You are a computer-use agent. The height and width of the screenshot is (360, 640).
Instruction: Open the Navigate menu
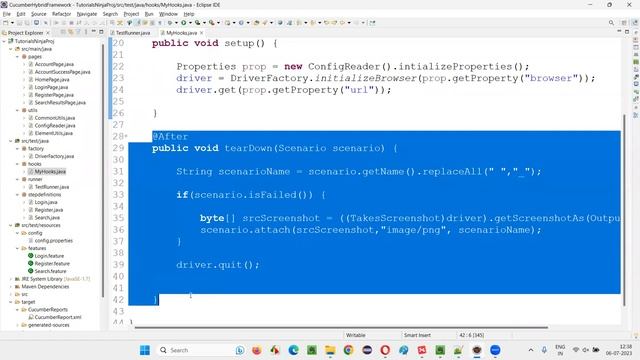(x=87, y=14)
